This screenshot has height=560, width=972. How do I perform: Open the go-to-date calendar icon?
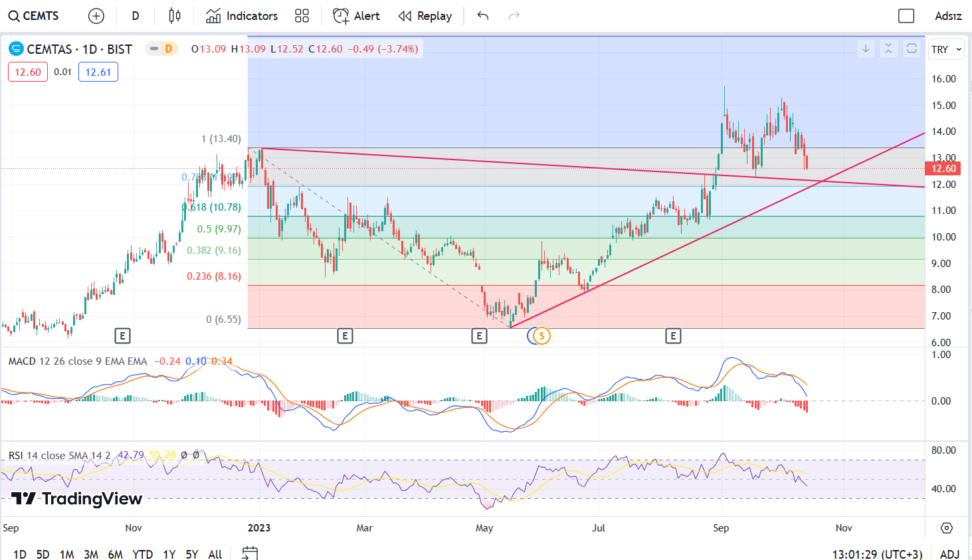click(x=250, y=553)
